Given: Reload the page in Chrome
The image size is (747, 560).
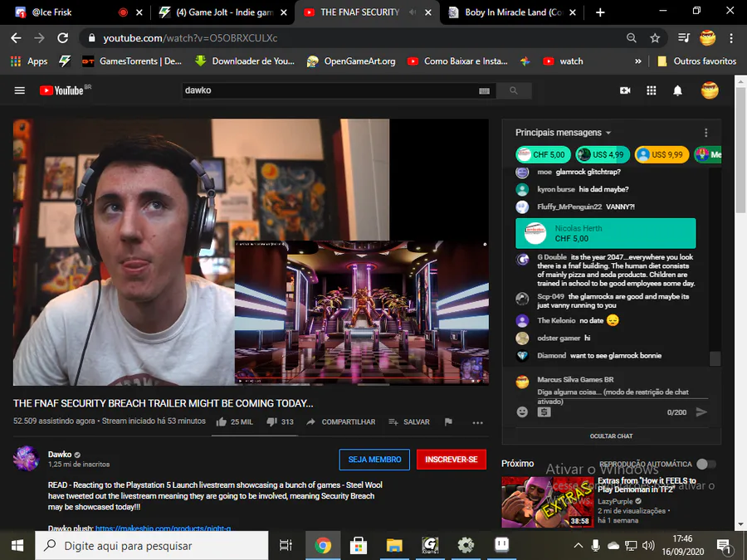Looking at the screenshot, I should point(62,38).
